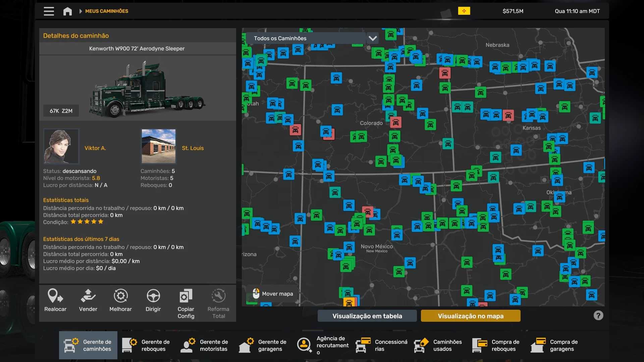Go to the home screen icon

click(67, 11)
